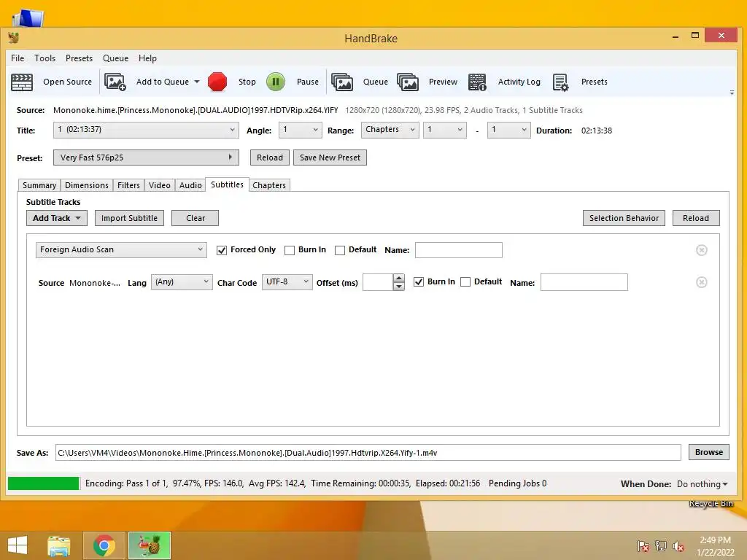Screen dimensions: 747x560
Task: Switch to the Summary tab
Action: [x=39, y=185]
